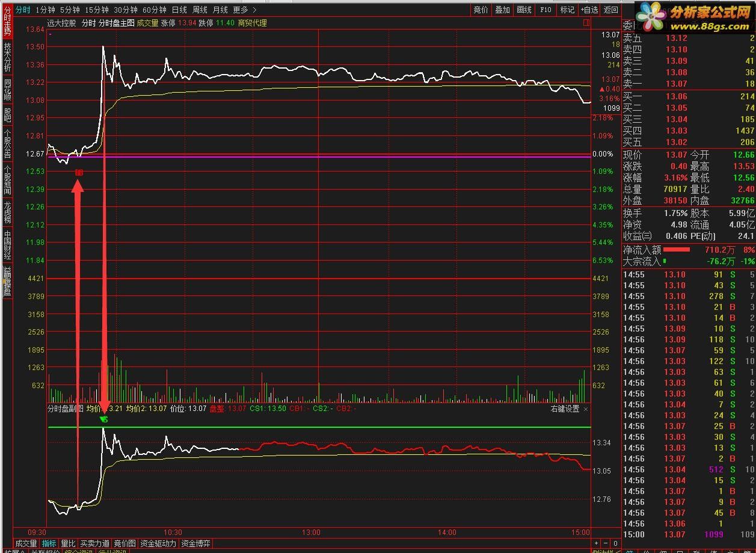Open 个股公告 in the left sidebar
This screenshot has height=553, width=756.
click(x=7, y=143)
